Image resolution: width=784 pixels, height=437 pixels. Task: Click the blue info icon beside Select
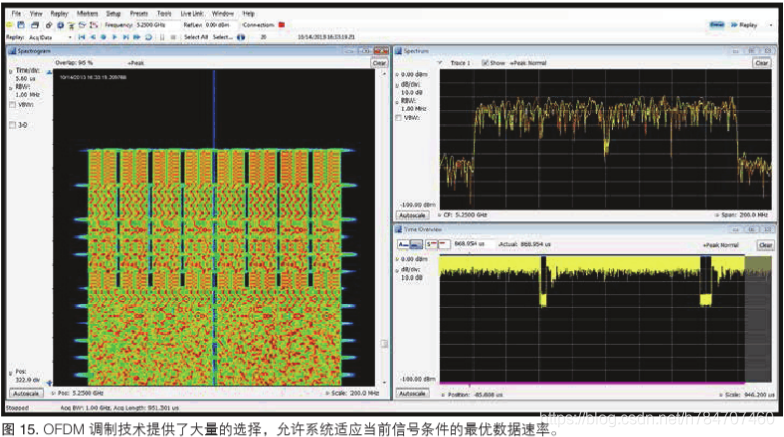tap(241, 37)
